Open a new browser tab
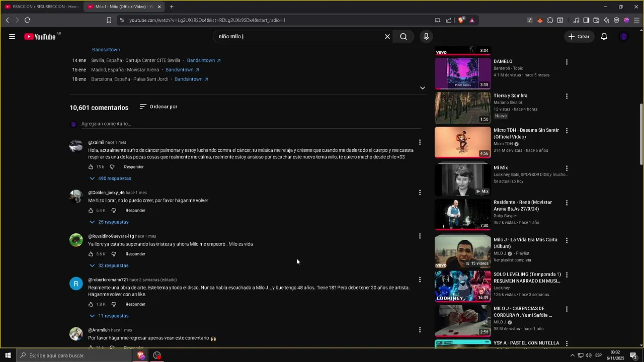 coord(172,7)
